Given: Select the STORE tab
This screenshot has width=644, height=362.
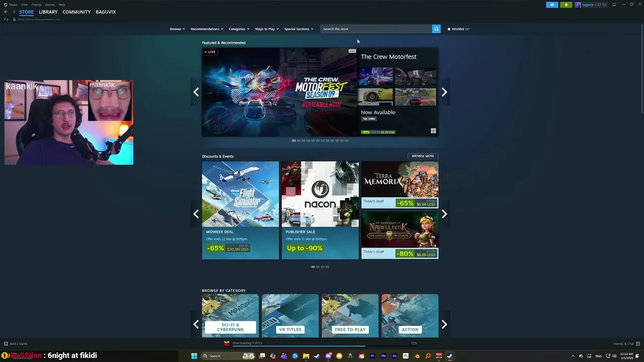Looking at the screenshot, I should click(x=27, y=12).
